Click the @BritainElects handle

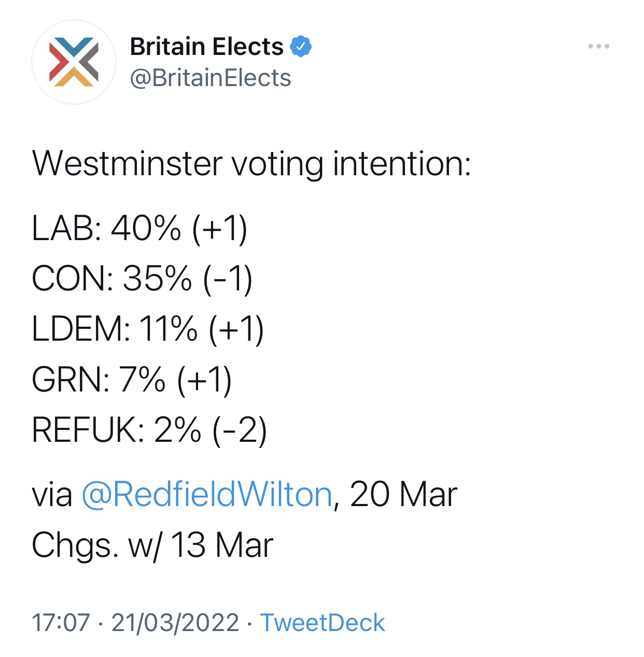211,78
